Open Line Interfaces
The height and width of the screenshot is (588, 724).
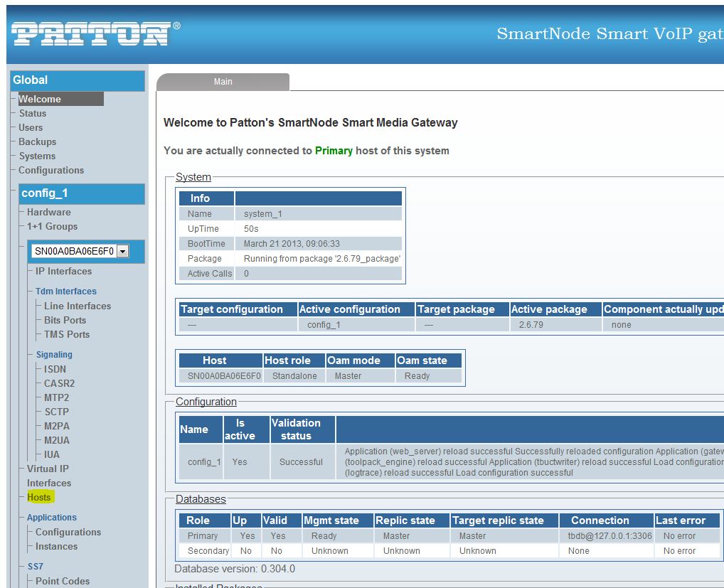[78, 306]
